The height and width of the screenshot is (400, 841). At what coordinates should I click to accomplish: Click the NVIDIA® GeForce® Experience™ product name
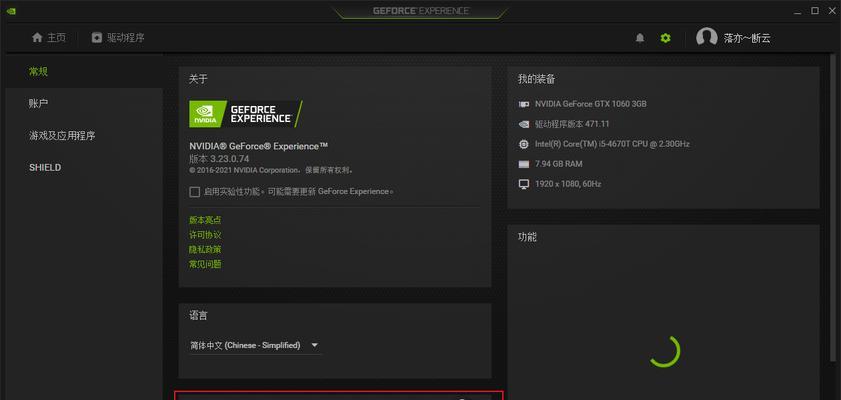pyautogui.click(x=259, y=146)
